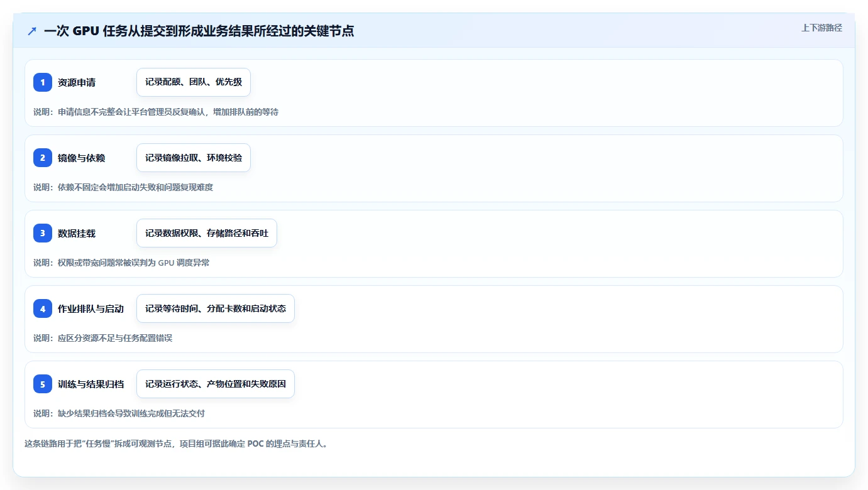Click the note 依赖不固定会增加启动失败
The image size is (868, 490).
(123, 187)
